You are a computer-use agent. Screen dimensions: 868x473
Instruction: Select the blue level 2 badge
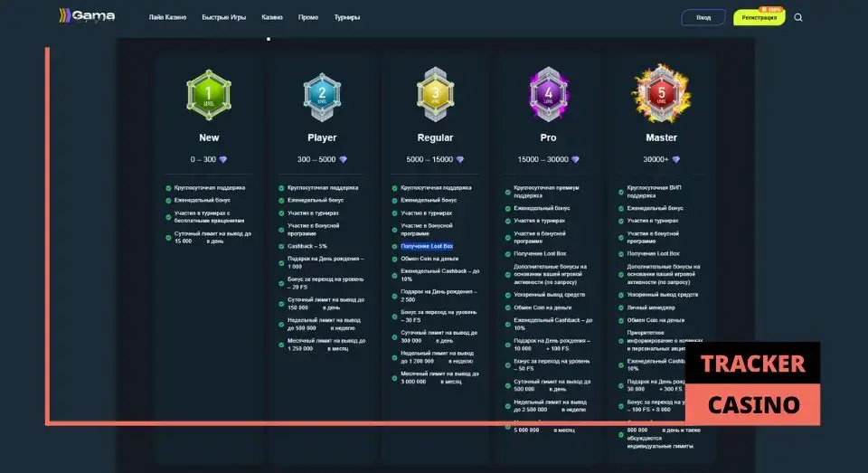322,97
